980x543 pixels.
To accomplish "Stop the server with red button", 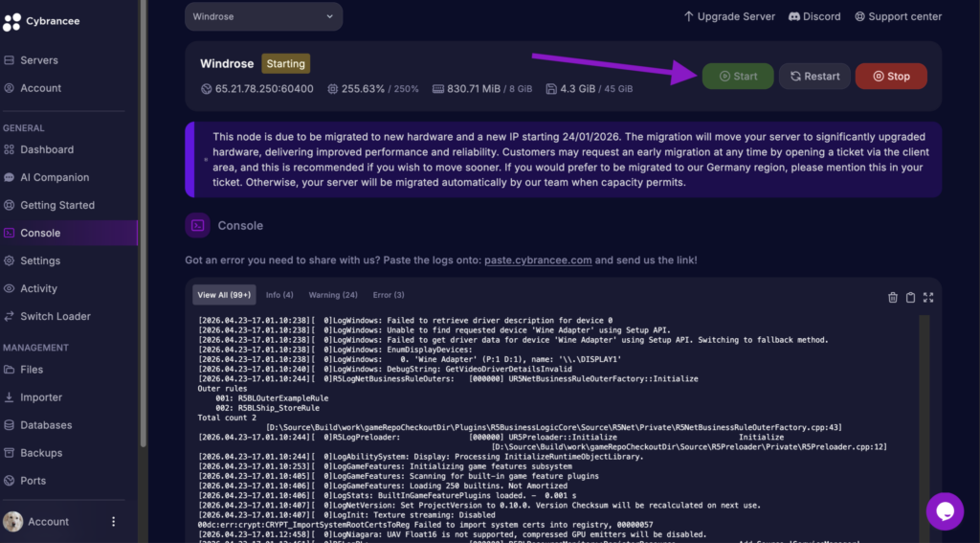I will point(890,77).
